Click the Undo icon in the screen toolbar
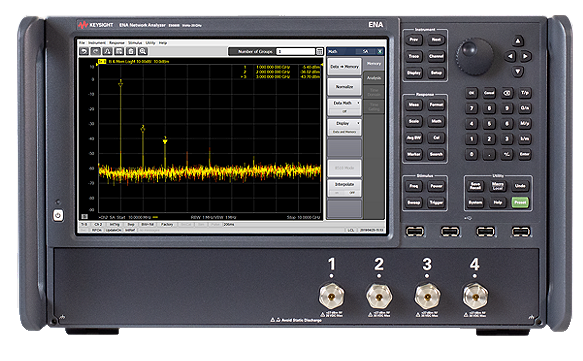 coord(84,51)
